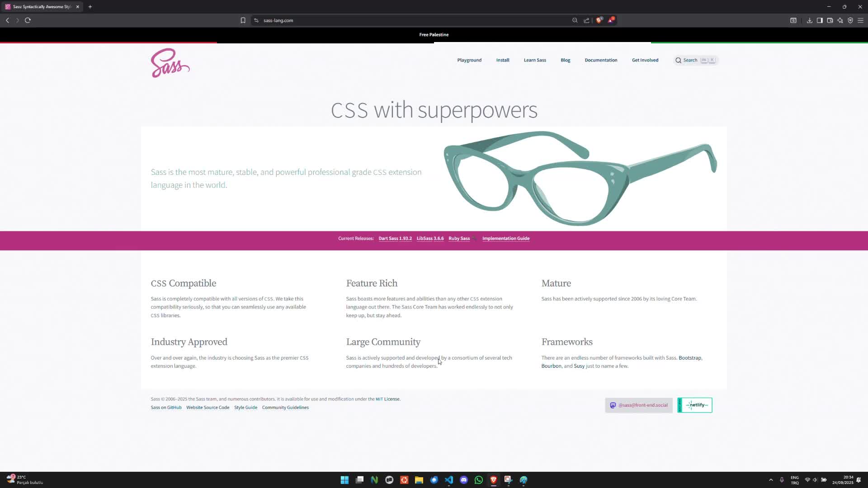868x488 pixels.
Task: Open the Brave Wallet icon
Action: (x=830, y=20)
